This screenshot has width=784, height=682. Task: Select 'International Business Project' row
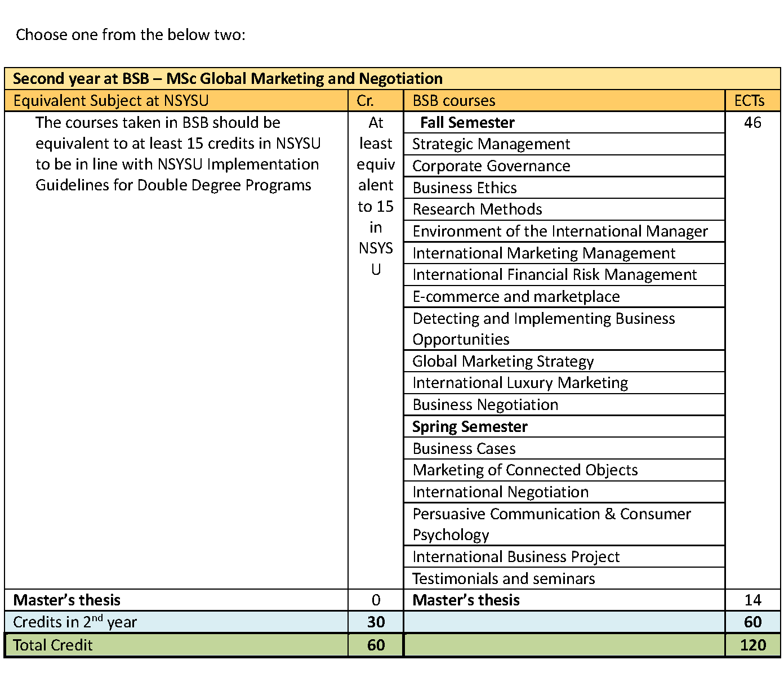click(x=564, y=557)
